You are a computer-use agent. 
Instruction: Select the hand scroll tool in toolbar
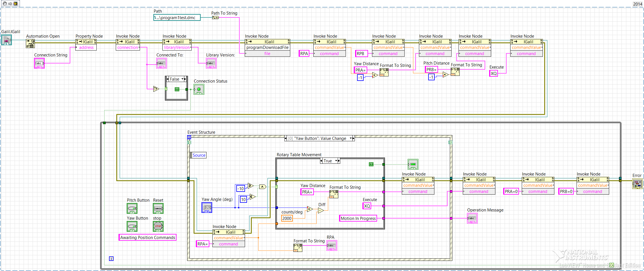(x=5, y=4)
